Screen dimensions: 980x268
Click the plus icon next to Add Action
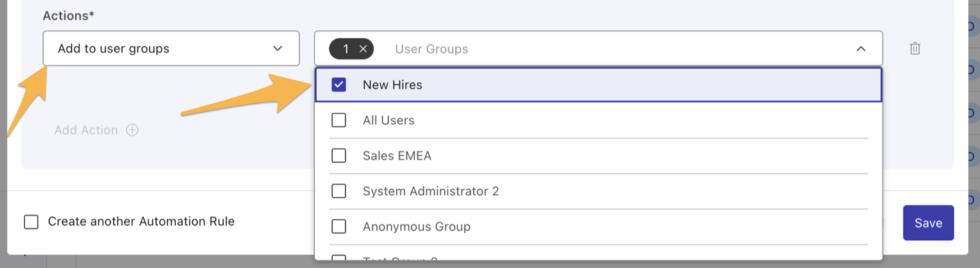point(132,130)
